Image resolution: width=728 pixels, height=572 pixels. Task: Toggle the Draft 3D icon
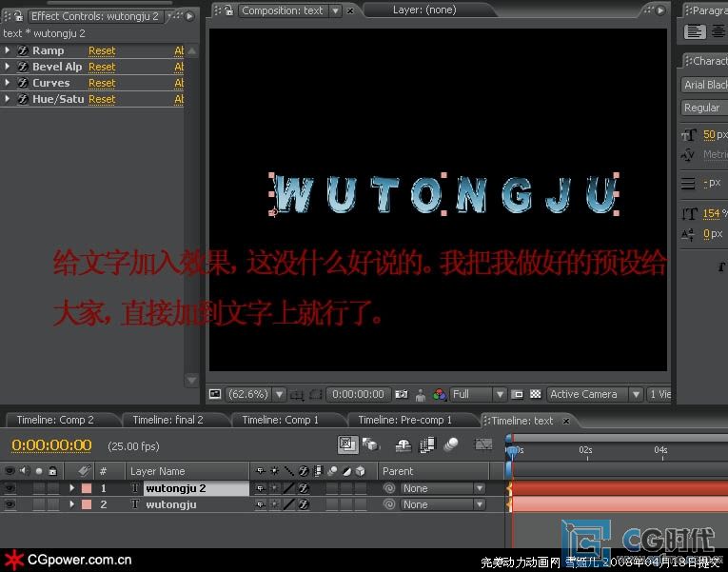point(370,444)
